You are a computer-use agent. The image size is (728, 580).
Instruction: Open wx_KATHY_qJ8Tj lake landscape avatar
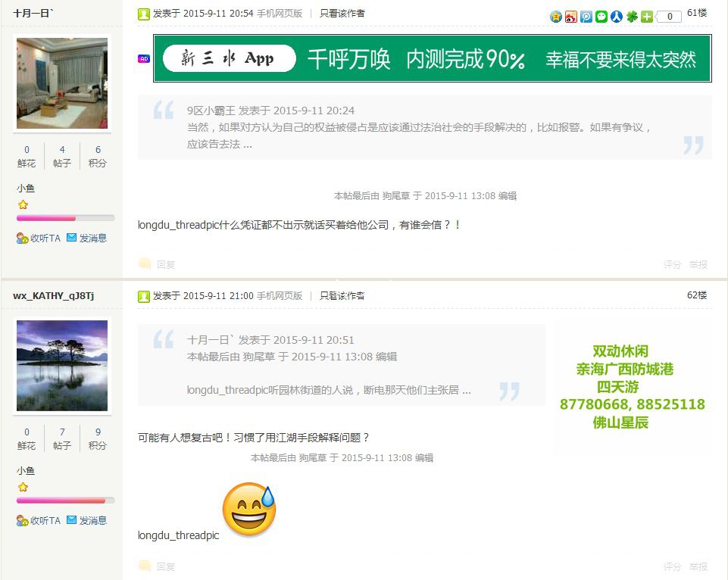pyautogui.click(x=62, y=366)
